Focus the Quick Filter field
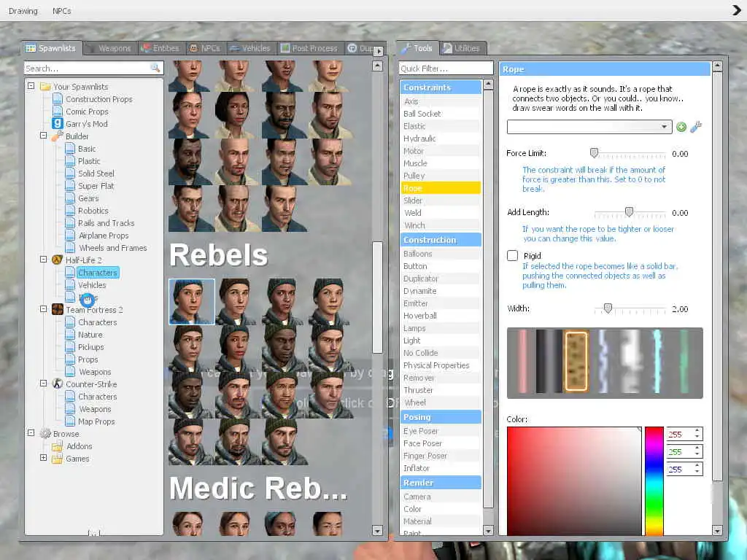 click(446, 68)
